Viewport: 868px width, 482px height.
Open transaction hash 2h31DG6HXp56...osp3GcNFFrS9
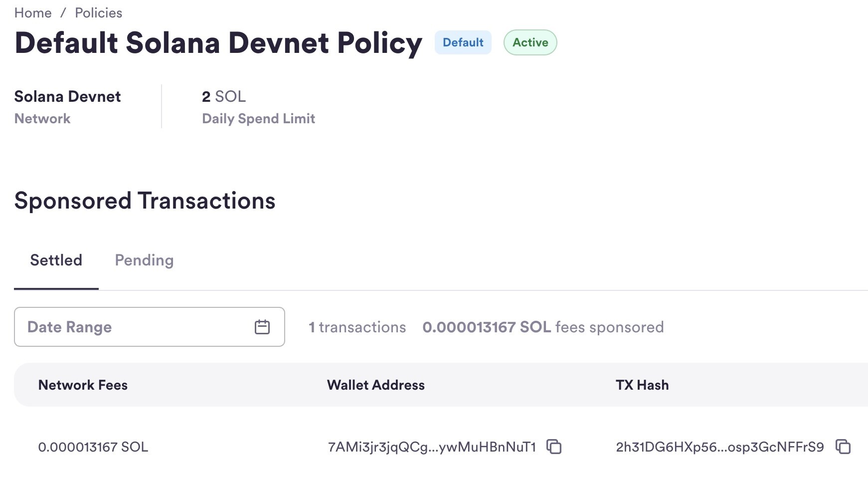[x=719, y=447]
